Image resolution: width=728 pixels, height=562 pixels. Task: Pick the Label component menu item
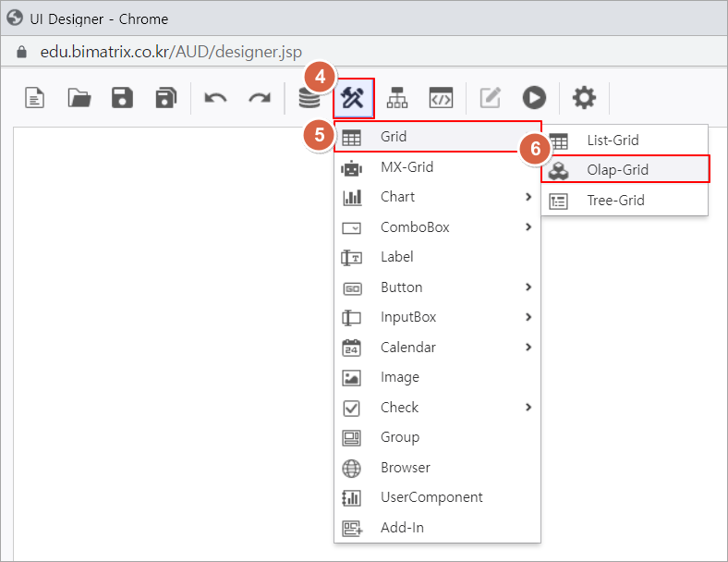(x=397, y=257)
